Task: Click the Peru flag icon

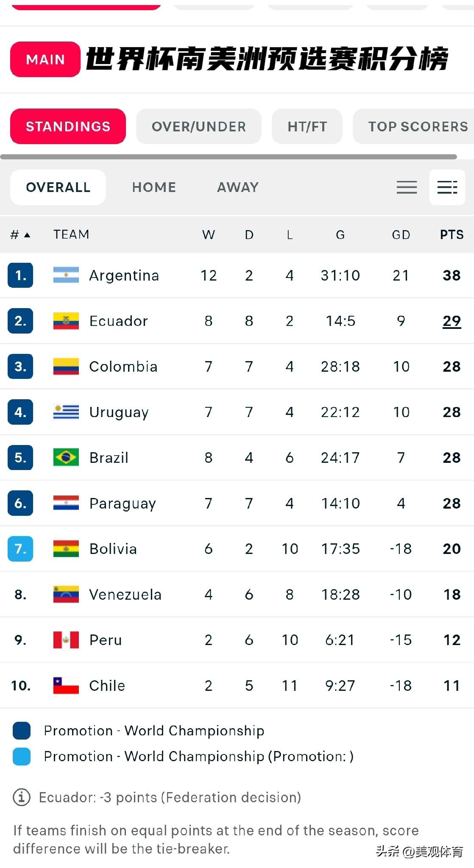Action: (x=66, y=640)
